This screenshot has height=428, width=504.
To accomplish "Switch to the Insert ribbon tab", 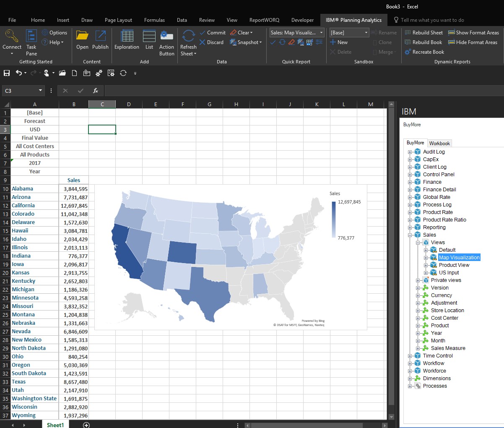I will point(63,20).
